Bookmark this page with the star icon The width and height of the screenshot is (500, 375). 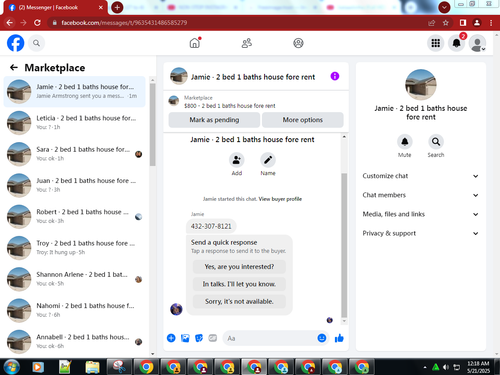pos(446,23)
